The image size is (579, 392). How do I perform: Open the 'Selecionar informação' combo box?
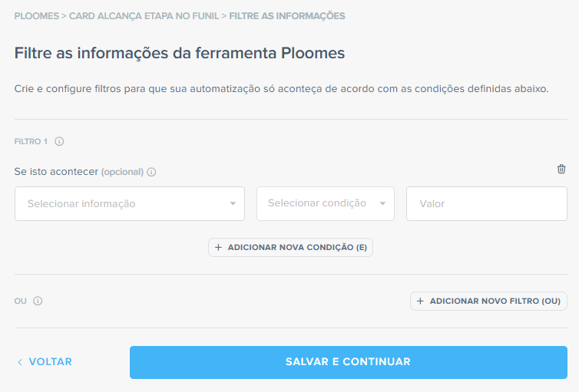pyautogui.click(x=123, y=204)
